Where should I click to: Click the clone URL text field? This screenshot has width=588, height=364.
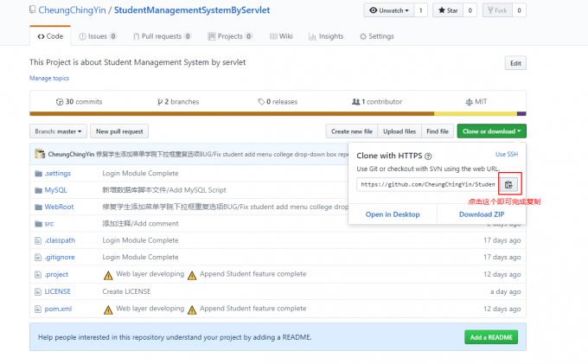(x=428, y=184)
